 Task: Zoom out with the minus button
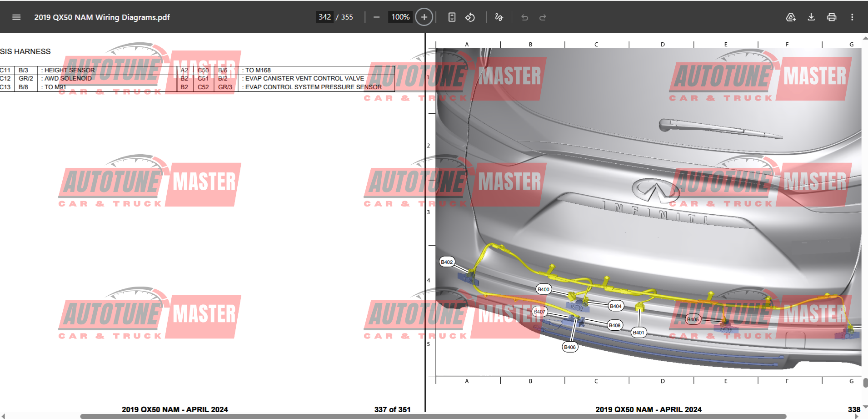(376, 17)
